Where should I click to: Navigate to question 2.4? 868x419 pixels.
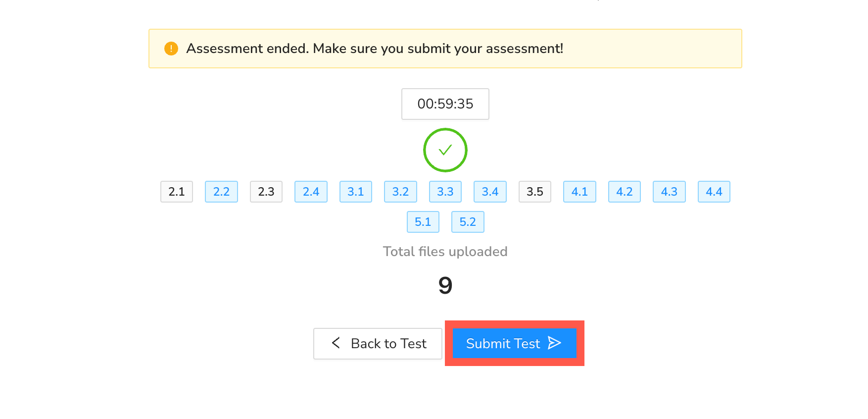click(x=311, y=192)
